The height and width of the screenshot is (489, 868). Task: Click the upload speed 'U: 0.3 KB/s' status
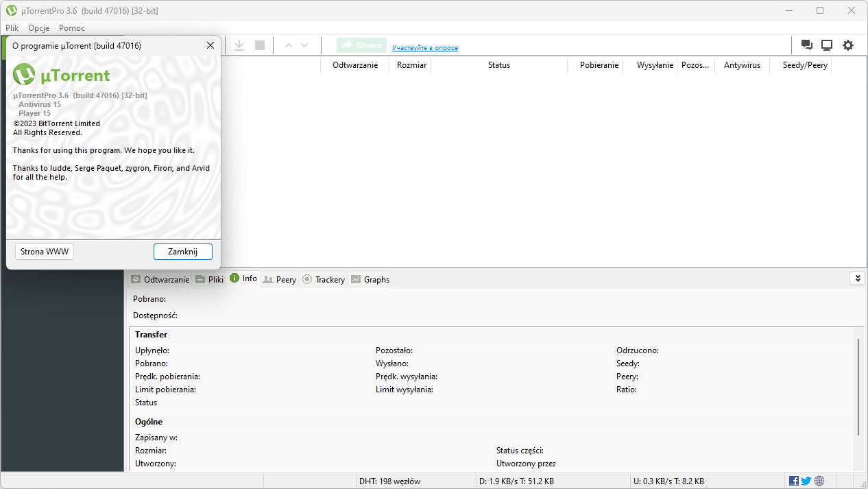[669, 481]
